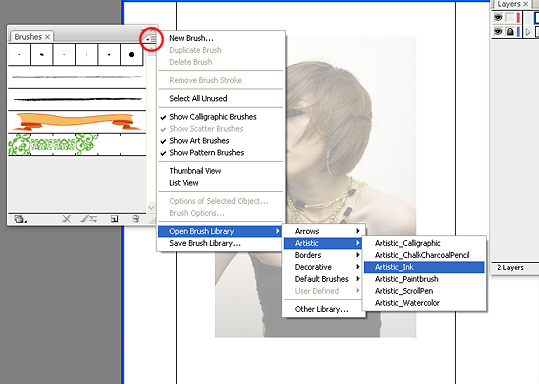Click the Brush Libraries Menu icon in Brushes panel
The height and width of the screenshot is (384, 539).
pos(20,219)
